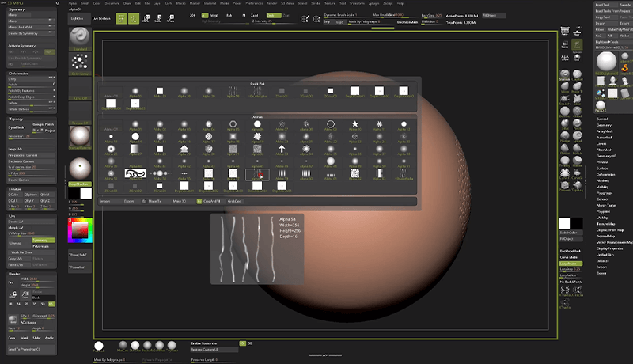The height and width of the screenshot is (364, 633).
Task: Open the Preferences menu
Action: 254,3
